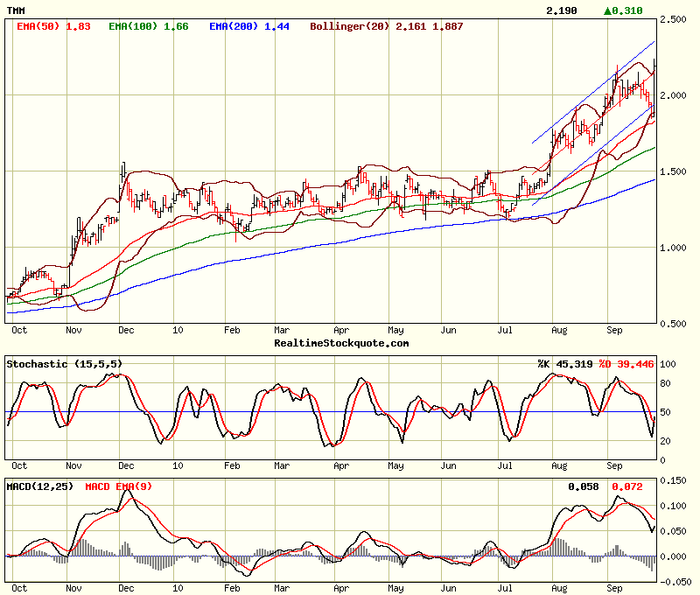
Task: Click the 0.100 MACD axis label
Action: (673, 506)
